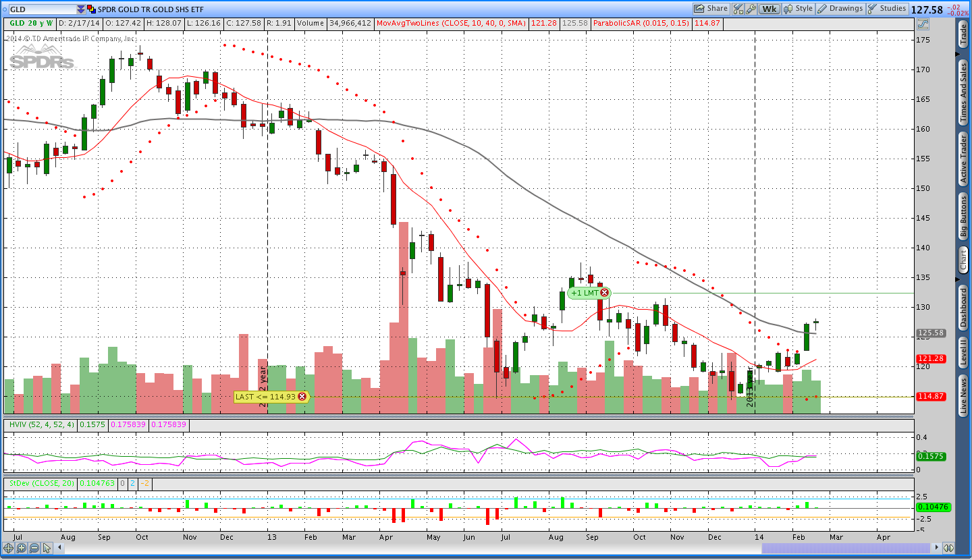Click the 114.87 red price bubble on axis
The width and height of the screenshot is (972, 560).
tap(931, 397)
